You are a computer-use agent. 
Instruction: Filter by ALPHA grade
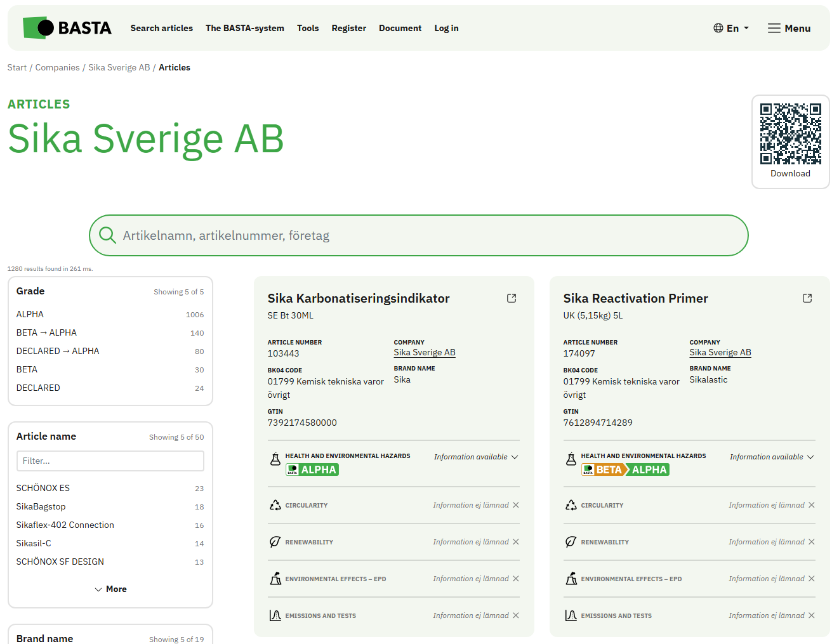coord(30,314)
